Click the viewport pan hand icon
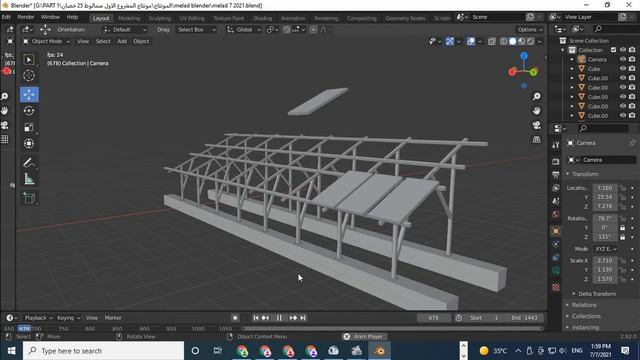Screen dimensions: 640x360 click(x=537, y=111)
